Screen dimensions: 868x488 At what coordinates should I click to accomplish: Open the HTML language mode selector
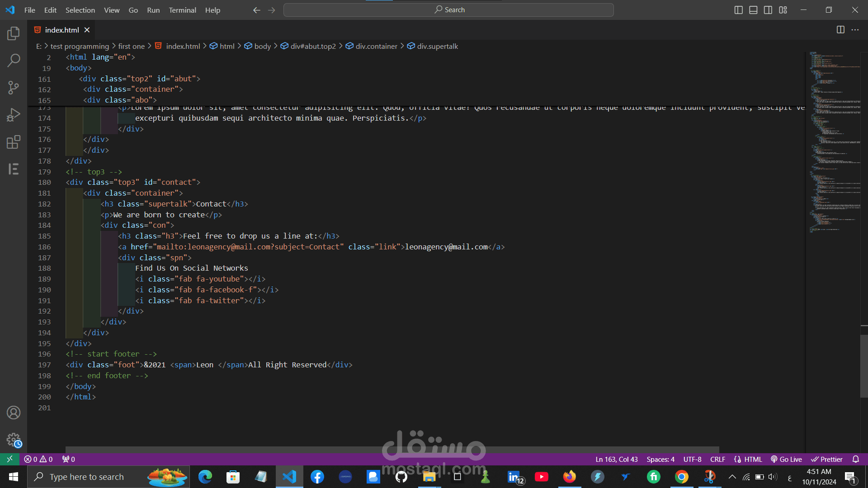[x=753, y=459]
